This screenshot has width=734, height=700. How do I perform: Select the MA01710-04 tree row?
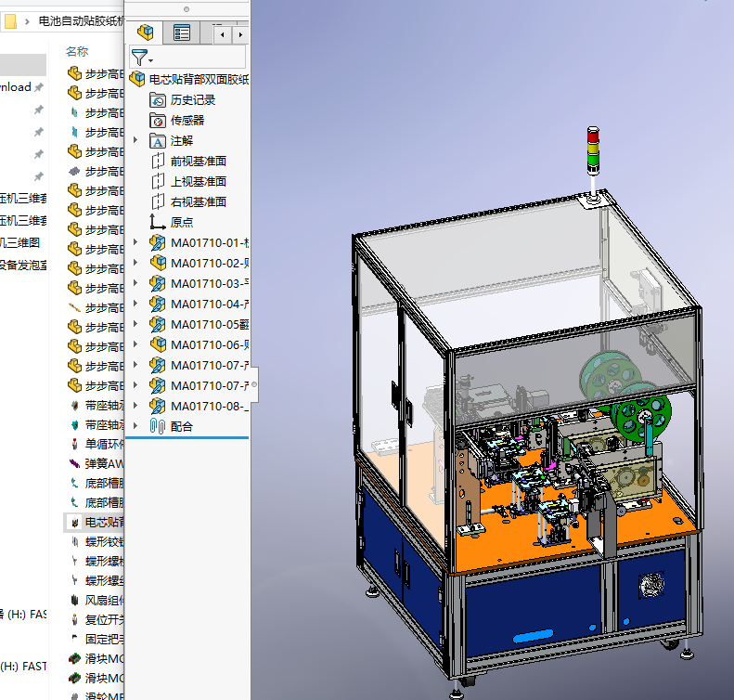coord(199,304)
